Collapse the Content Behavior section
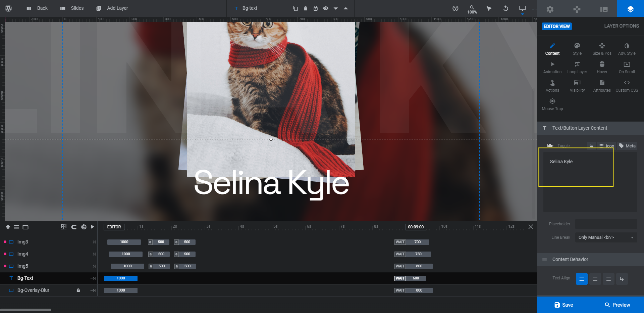Screen dimensions: 644x313 point(590,259)
